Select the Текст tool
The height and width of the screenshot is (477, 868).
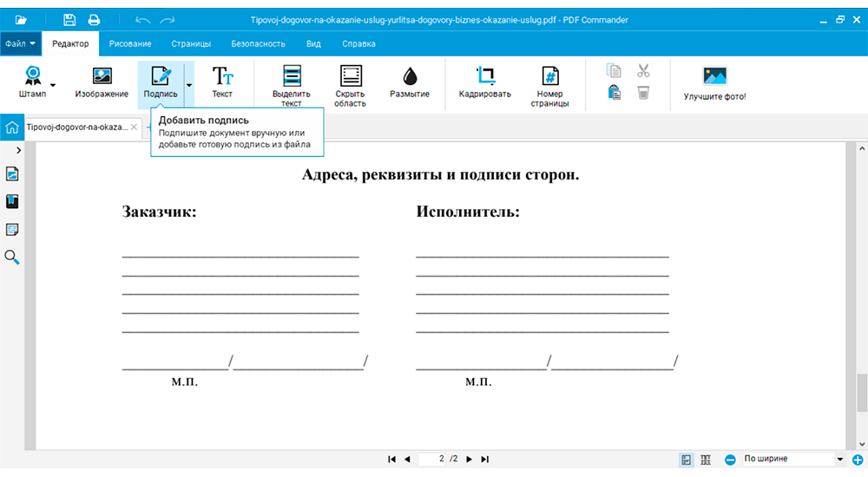[222, 82]
